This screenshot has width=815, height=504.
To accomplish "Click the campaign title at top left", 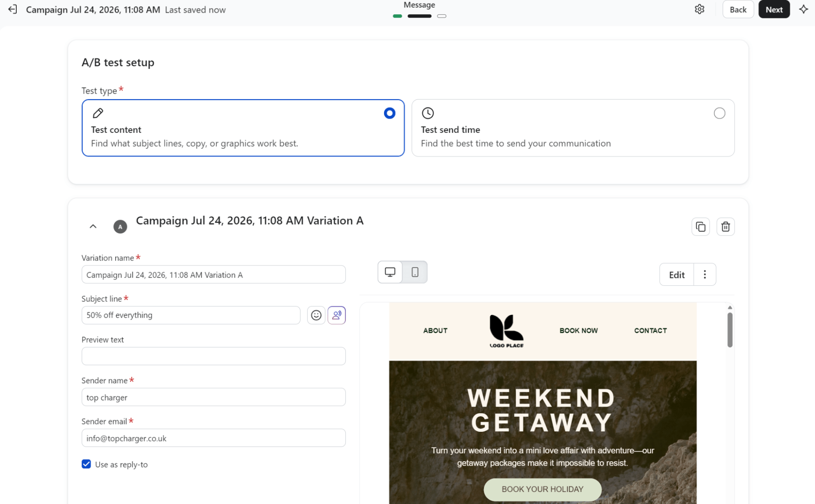I will (x=93, y=10).
